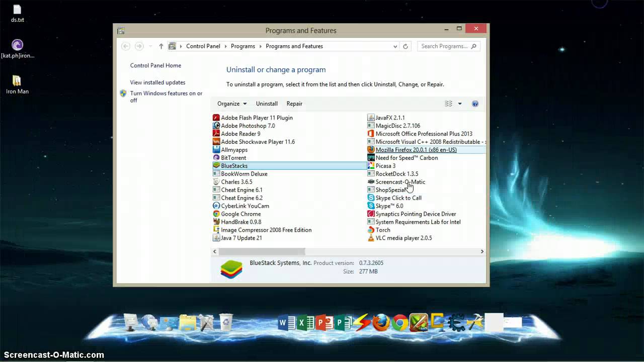Click the horizontal scrollbar thumb

pyautogui.click(x=262, y=251)
